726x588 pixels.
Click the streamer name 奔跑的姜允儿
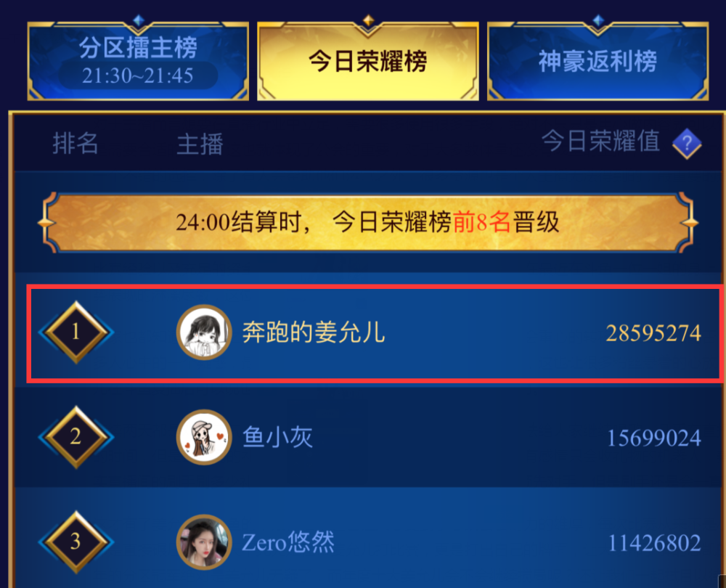click(x=314, y=332)
